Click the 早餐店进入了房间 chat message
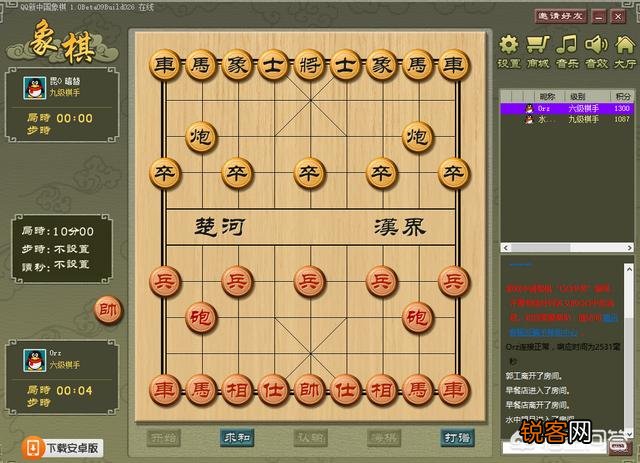The image size is (640, 463). (x=537, y=391)
